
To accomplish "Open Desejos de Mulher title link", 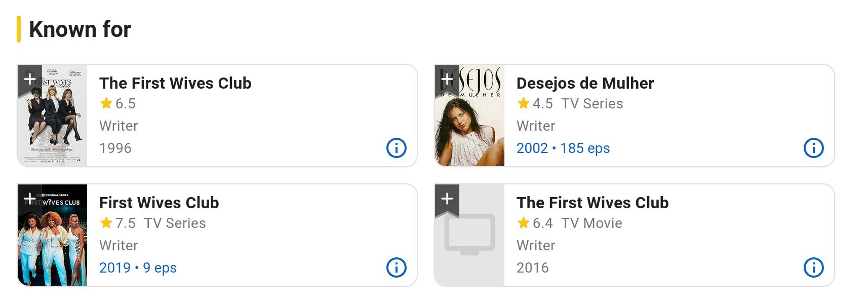I will coord(585,83).
